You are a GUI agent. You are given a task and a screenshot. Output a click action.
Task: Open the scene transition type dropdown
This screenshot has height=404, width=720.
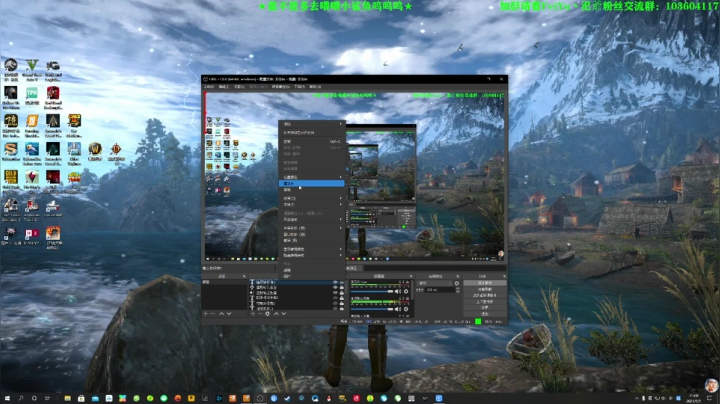click(434, 283)
